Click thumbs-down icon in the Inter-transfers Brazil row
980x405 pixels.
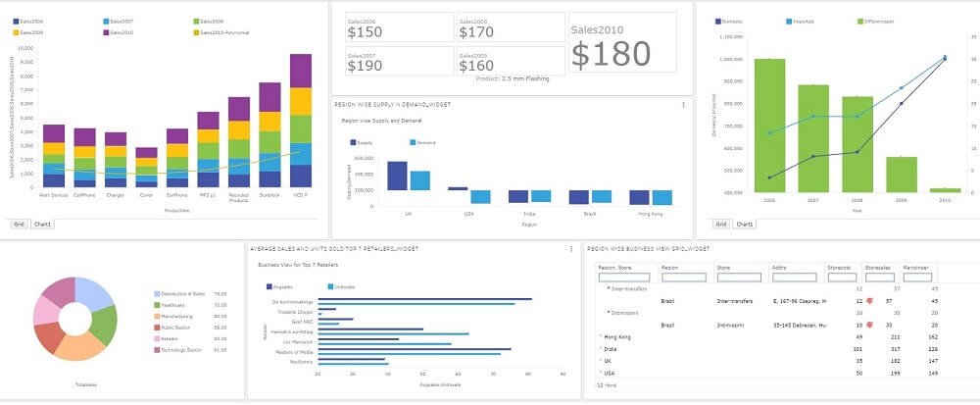click(x=869, y=301)
